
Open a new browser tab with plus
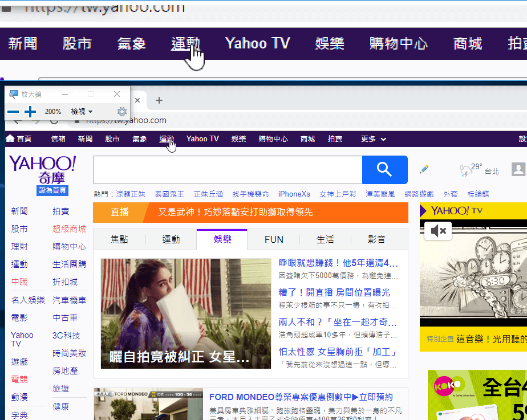[159, 100]
